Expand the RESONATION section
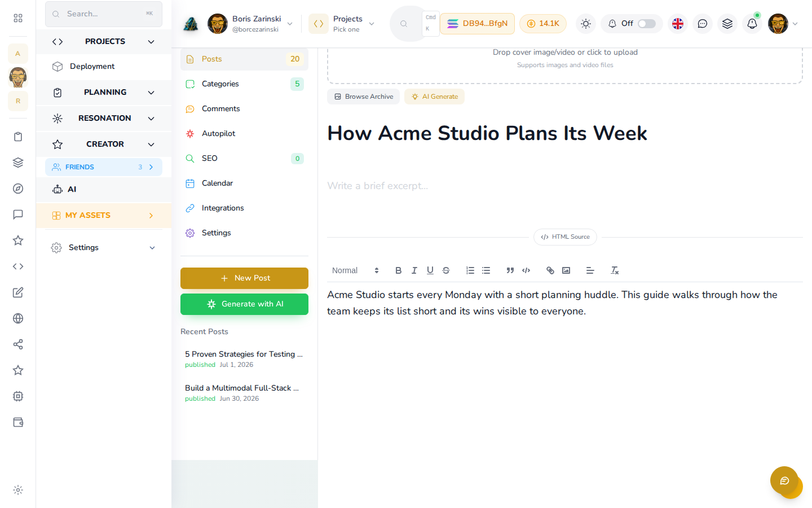 point(104,119)
